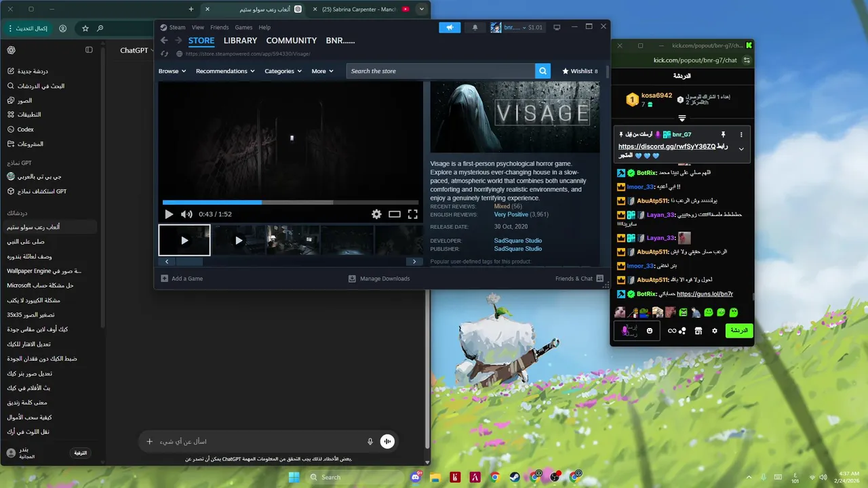This screenshot has width=868, height=488.
Task: Switch to the Sabrina Carpenter YouTube tab
Action: click(361, 9)
